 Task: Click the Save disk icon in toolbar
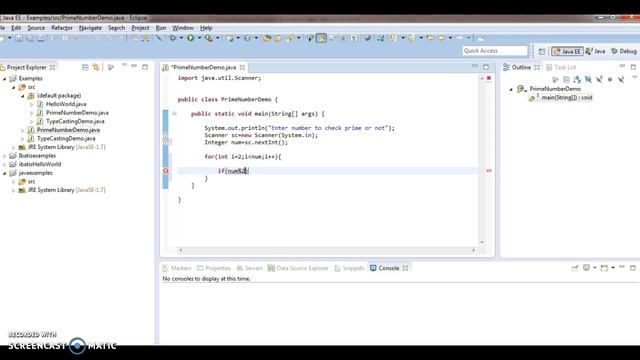click(19, 38)
